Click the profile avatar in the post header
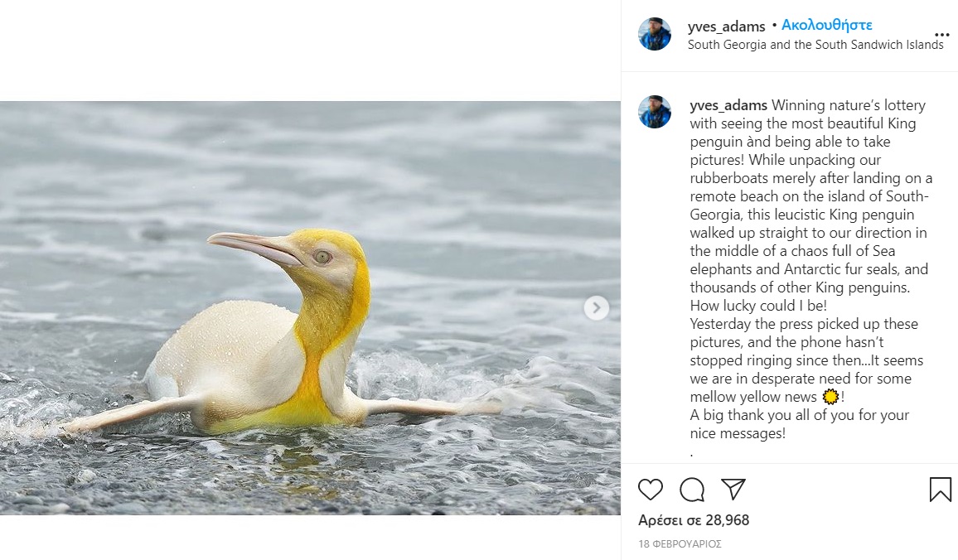Viewport: 958px width, 560px height. 655,34
